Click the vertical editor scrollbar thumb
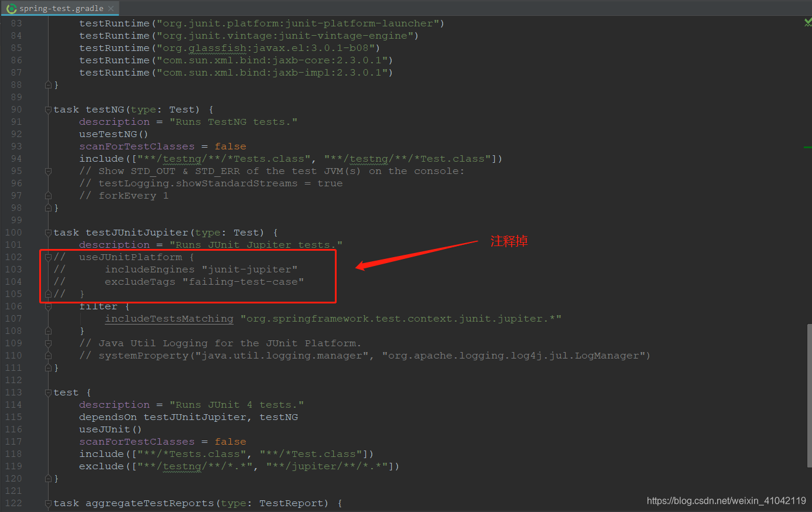812x512 pixels. (809, 396)
